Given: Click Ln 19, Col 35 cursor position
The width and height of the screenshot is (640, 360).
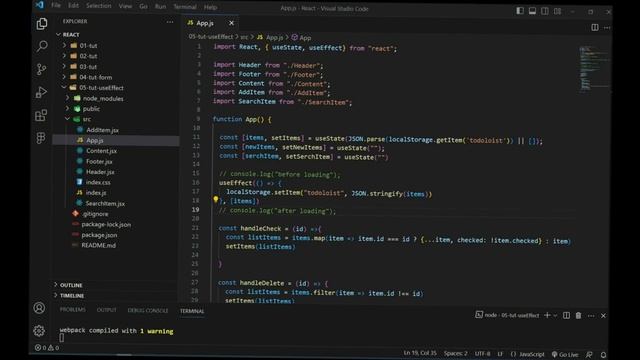Looking at the screenshot, I should pyautogui.click(x=420, y=353).
